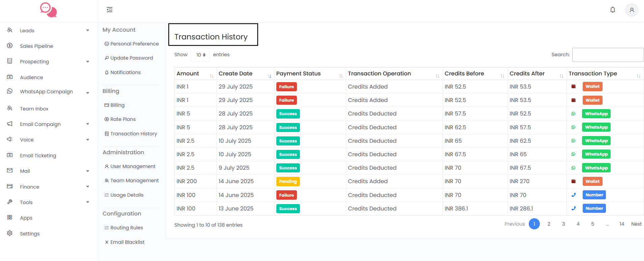
Task: Click the wallet icon in the INR 200 row
Action: tap(574, 182)
